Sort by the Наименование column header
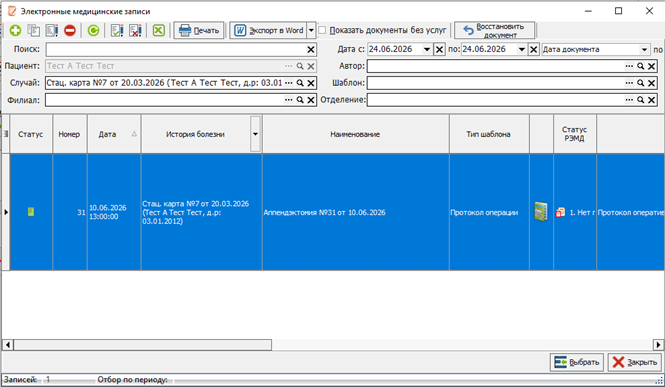The width and height of the screenshot is (665, 387). click(355, 134)
